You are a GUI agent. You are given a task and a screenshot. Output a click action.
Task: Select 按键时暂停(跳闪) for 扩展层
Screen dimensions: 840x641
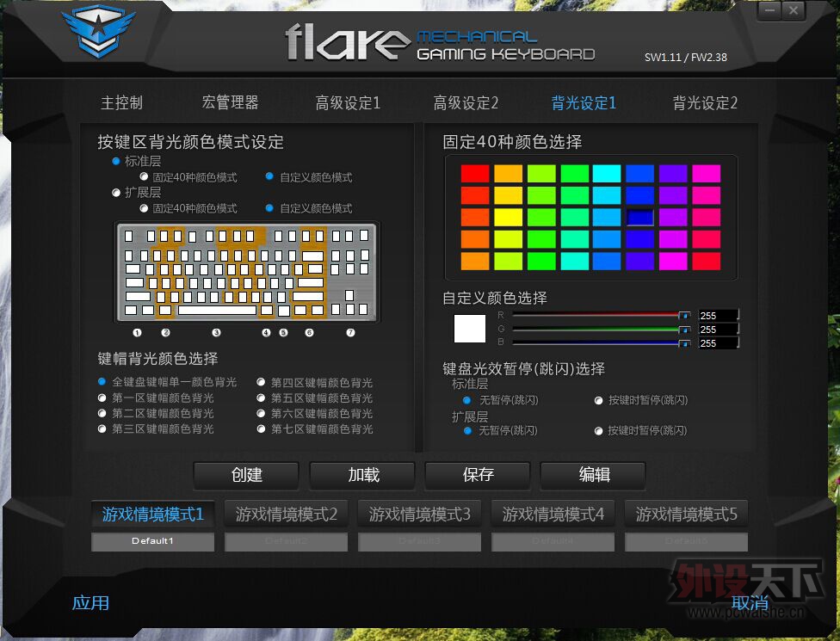(598, 430)
